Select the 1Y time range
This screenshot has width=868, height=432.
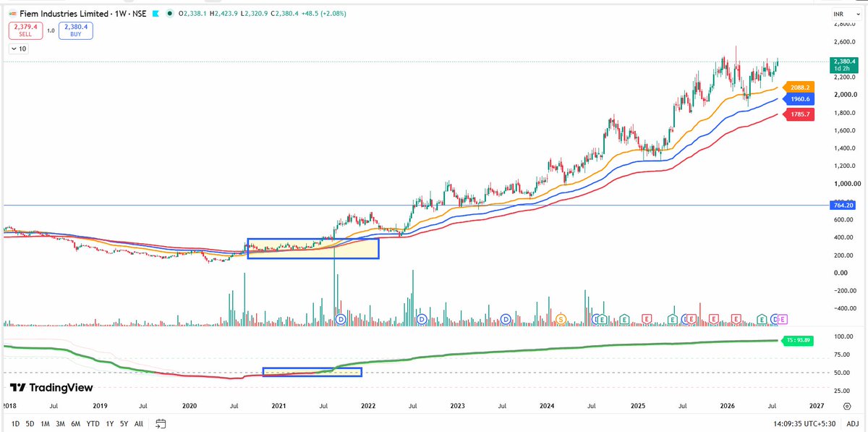tap(109, 423)
